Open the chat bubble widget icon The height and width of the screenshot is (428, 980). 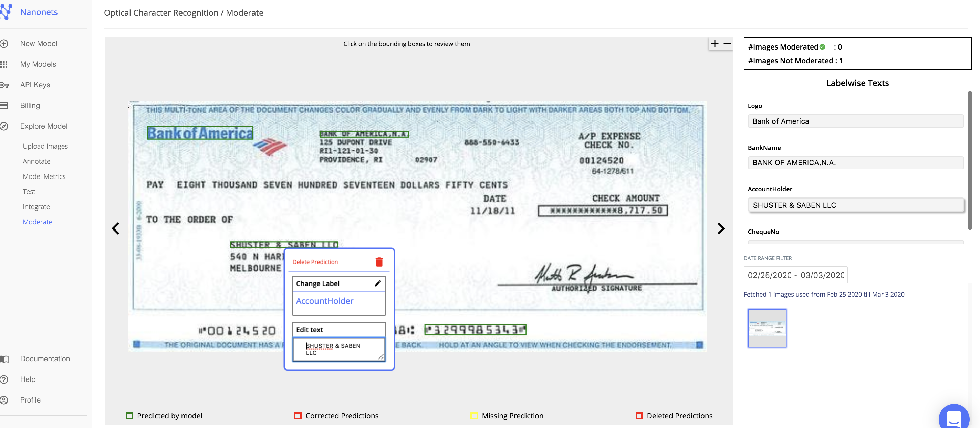pos(954,417)
